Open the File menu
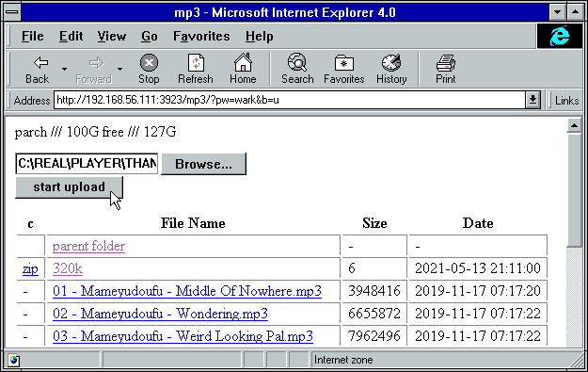Image resolution: width=588 pixels, height=372 pixels. pyautogui.click(x=32, y=36)
